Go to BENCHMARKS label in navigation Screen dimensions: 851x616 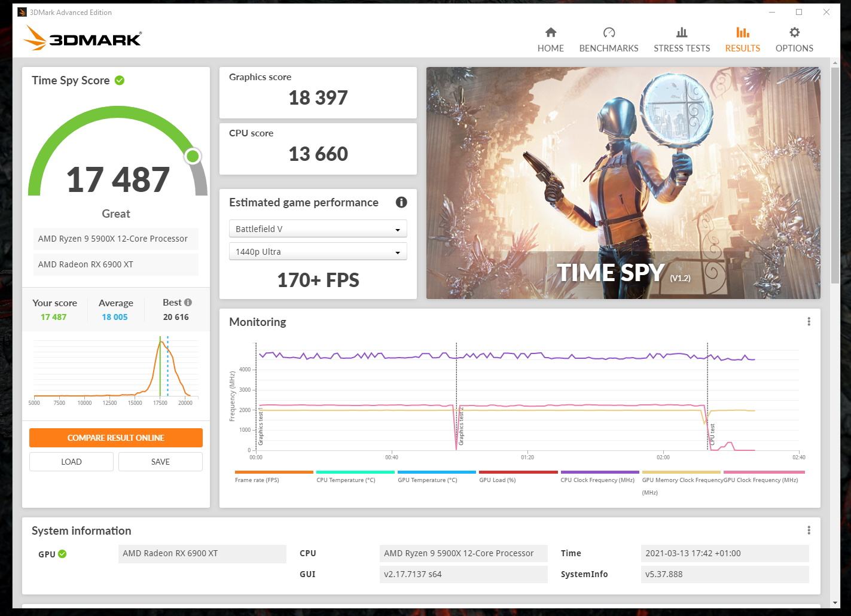609,48
